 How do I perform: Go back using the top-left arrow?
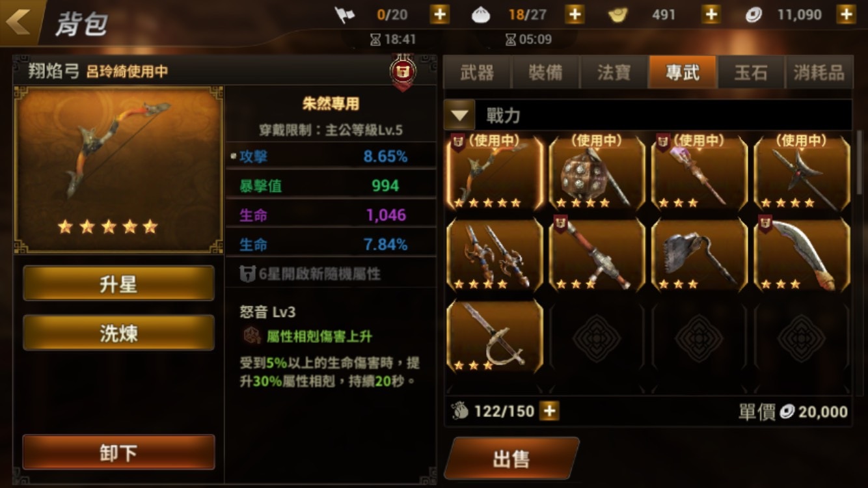(18, 22)
